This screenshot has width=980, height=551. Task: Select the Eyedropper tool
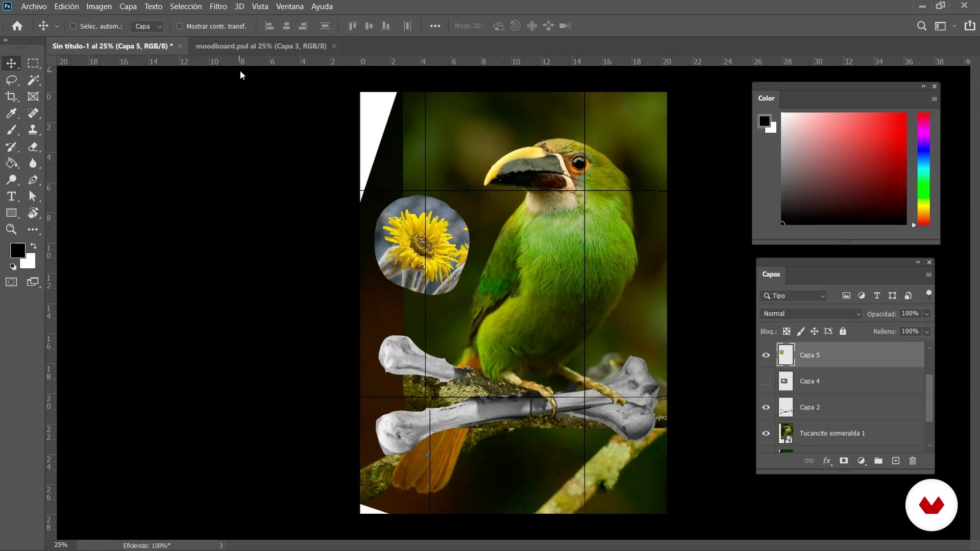tap(11, 113)
